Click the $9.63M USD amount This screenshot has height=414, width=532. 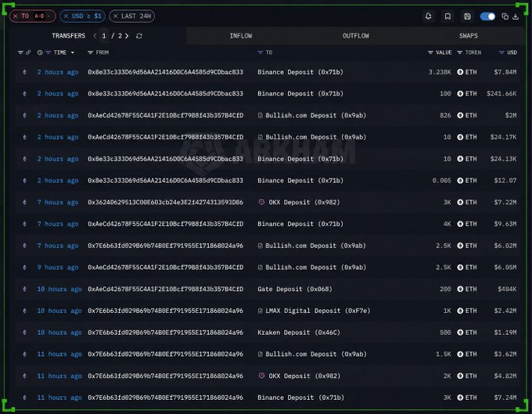coord(505,224)
